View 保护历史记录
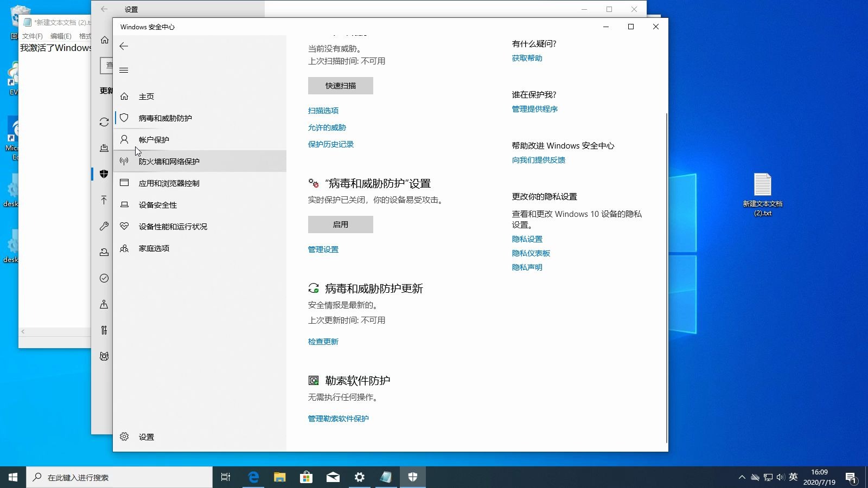868x488 pixels. tap(331, 144)
